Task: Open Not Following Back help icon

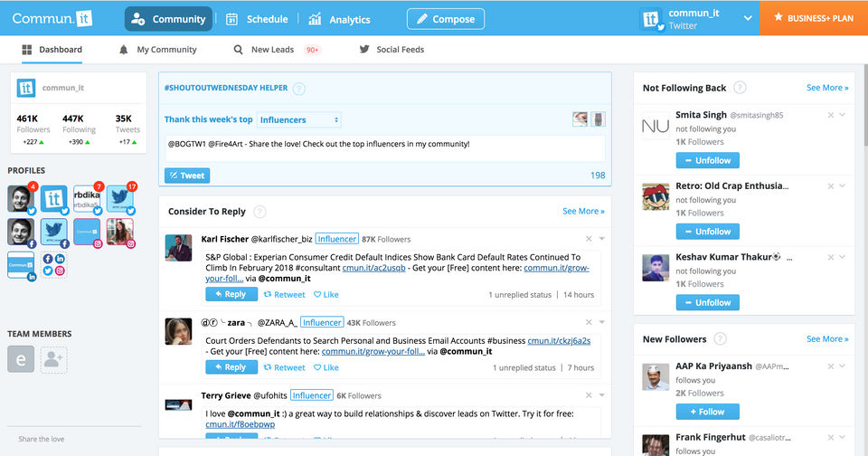Action: point(740,88)
